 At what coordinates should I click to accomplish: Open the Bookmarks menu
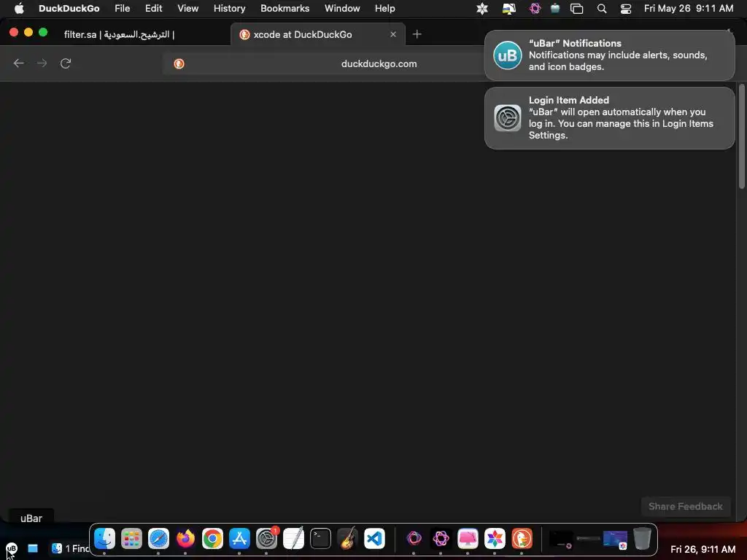(x=285, y=8)
